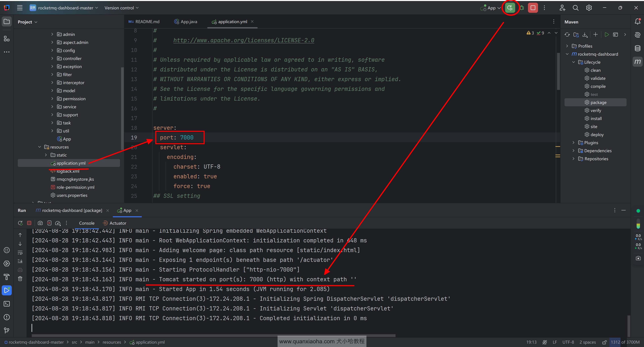Reload all Maven projects icon

tap(567, 35)
